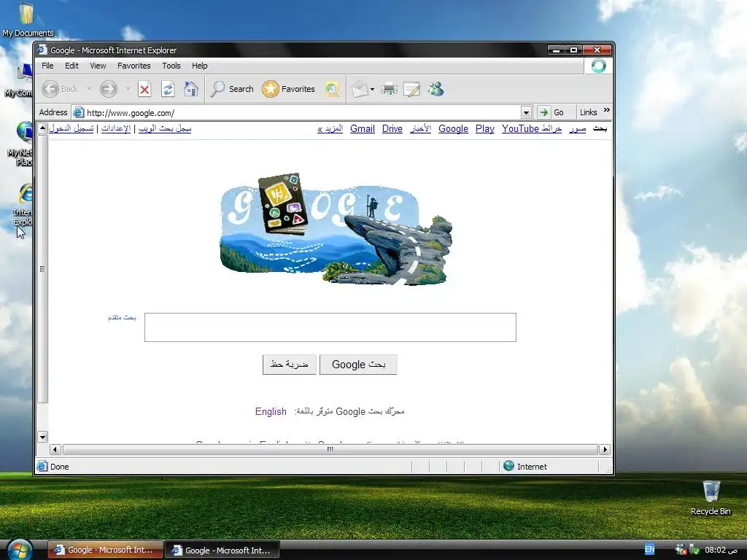
Task: Click the horizontal scrollbar left arrow
Action: coord(55,449)
